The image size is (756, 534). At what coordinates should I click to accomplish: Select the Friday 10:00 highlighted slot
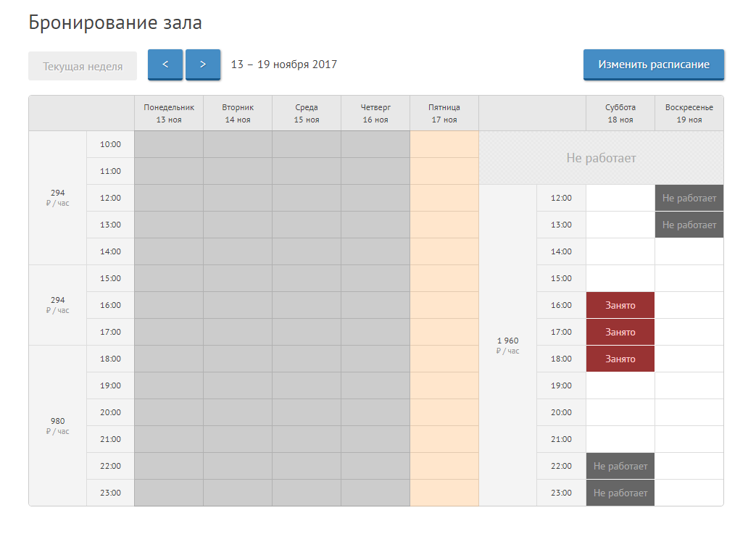point(444,144)
